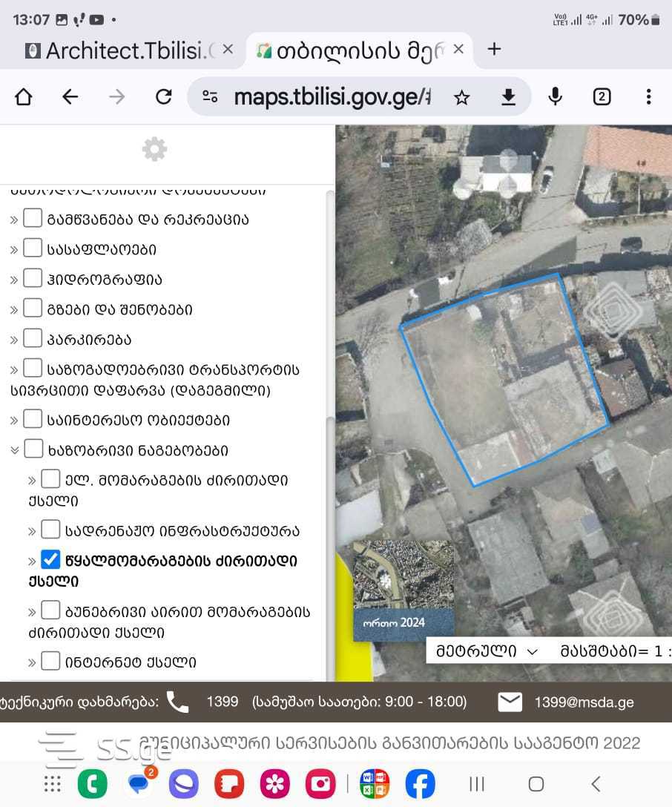This screenshot has height=807, width=672.
Task: Go back with the browser back arrow
Action: 70,97
